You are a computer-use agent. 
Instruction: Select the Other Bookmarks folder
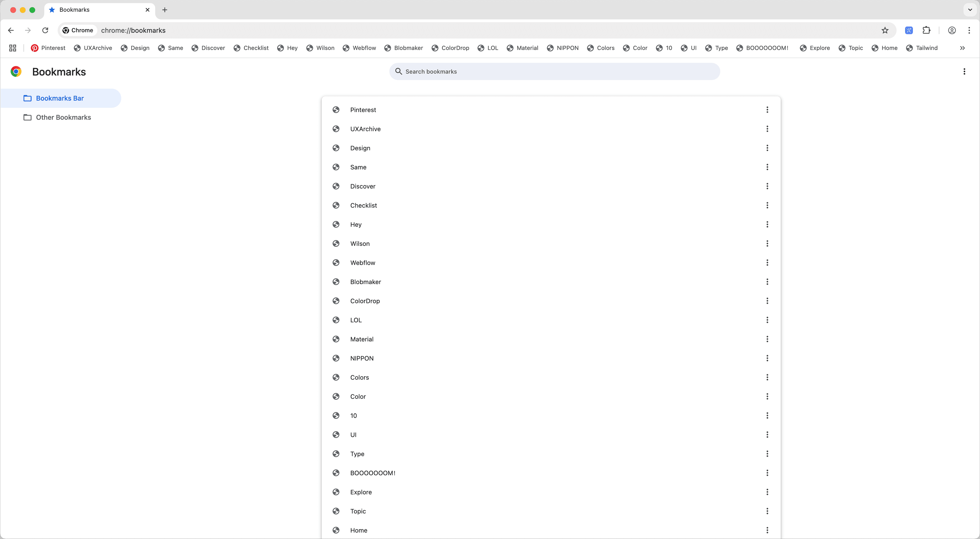[63, 118]
